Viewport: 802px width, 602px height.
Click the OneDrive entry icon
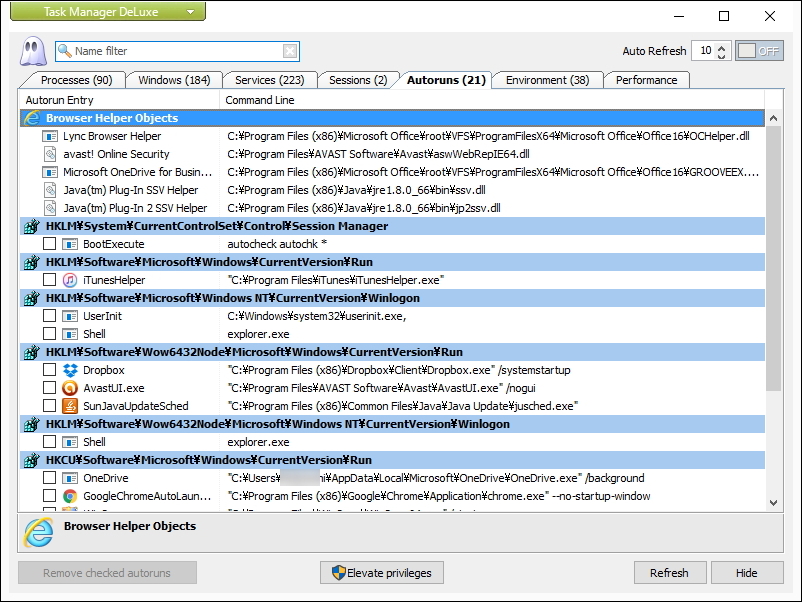coord(70,478)
